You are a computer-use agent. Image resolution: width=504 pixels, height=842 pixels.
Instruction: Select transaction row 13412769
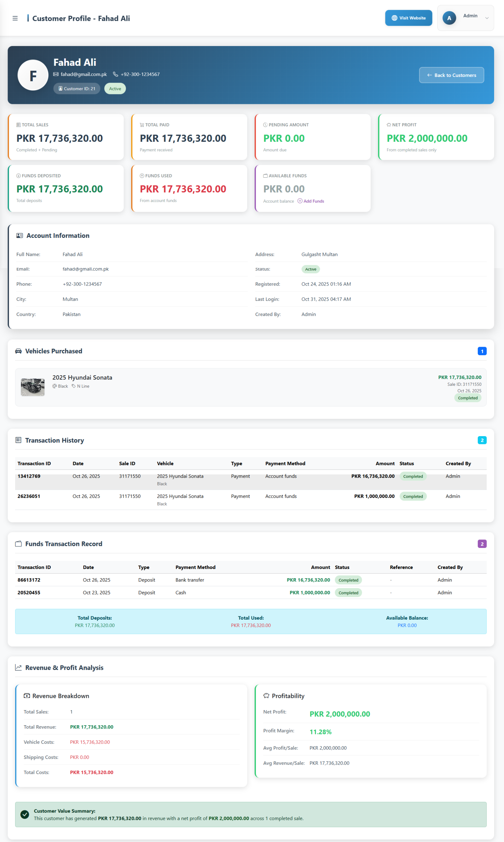[x=29, y=476]
